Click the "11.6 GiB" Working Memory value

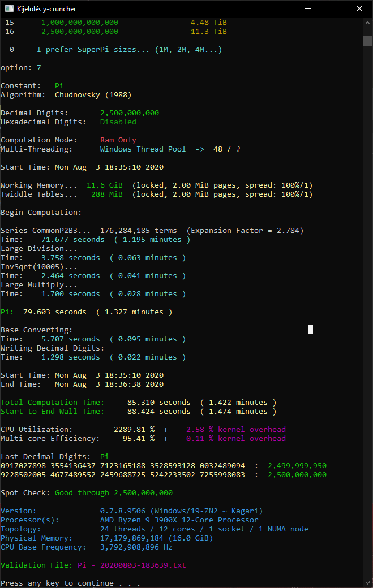tap(105, 185)
